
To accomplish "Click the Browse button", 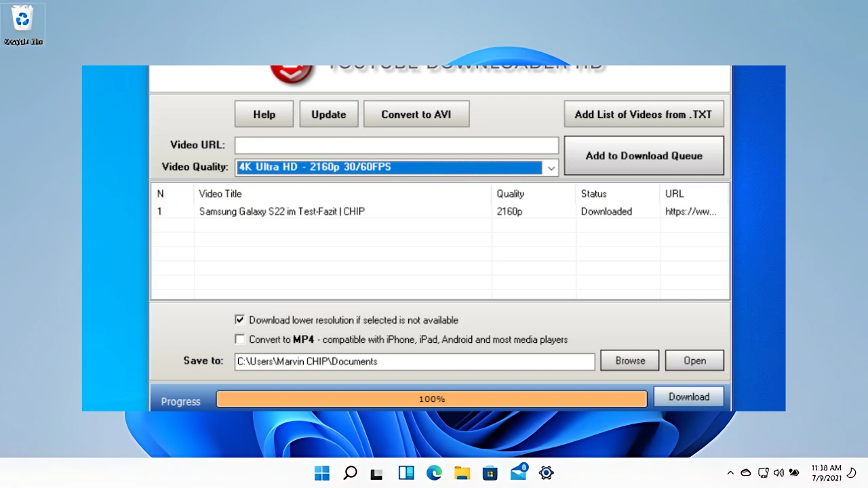I will 630,361.
